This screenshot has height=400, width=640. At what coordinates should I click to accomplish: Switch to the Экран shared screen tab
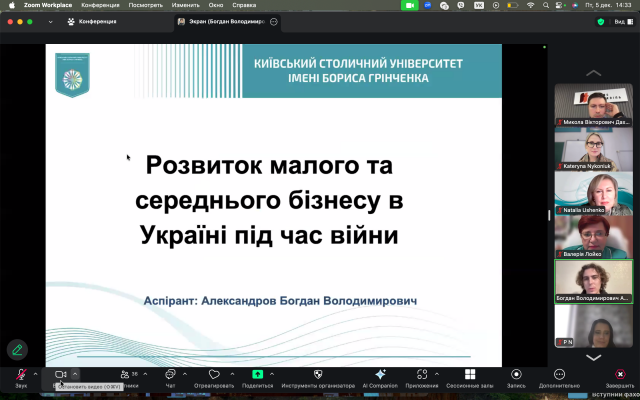pos(220,21)
